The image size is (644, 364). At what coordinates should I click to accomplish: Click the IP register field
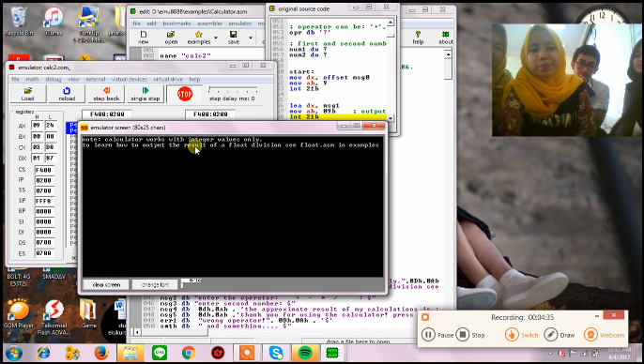pos(43,180)
